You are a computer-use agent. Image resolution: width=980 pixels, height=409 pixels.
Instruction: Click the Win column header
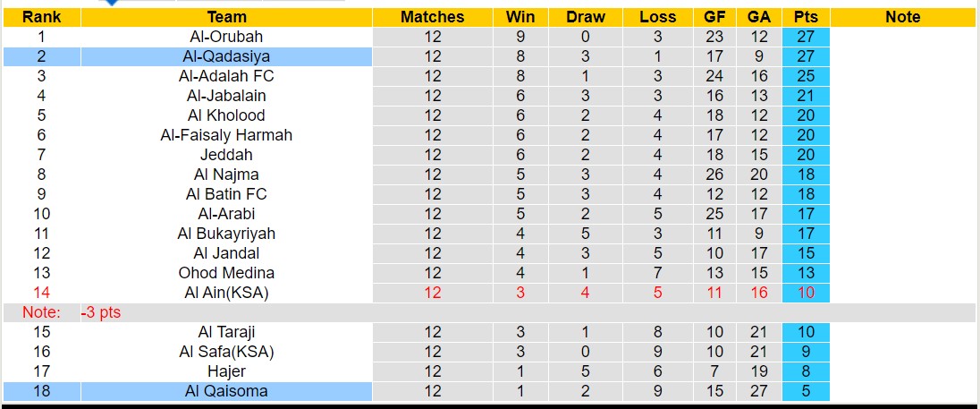(x=520, y=17)
